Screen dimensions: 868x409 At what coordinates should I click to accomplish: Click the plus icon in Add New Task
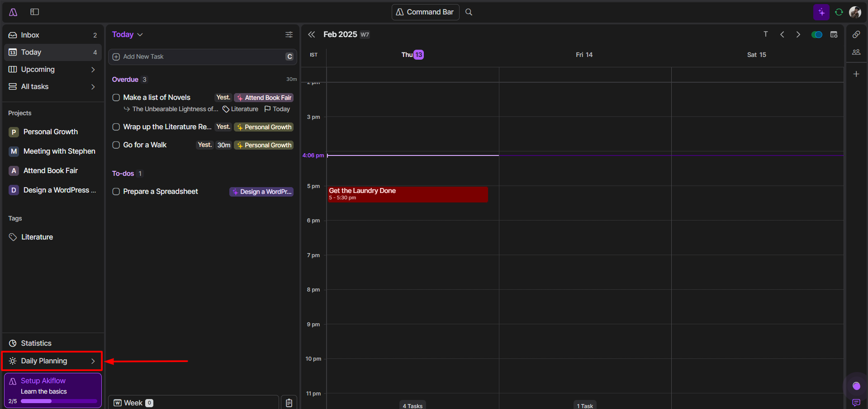[116, 57]
